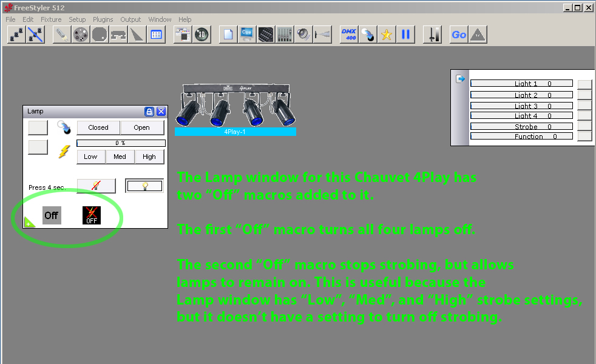Toggle the lamp-off crossed bulb button
596x364 pixels.
[x=96, y=186]
